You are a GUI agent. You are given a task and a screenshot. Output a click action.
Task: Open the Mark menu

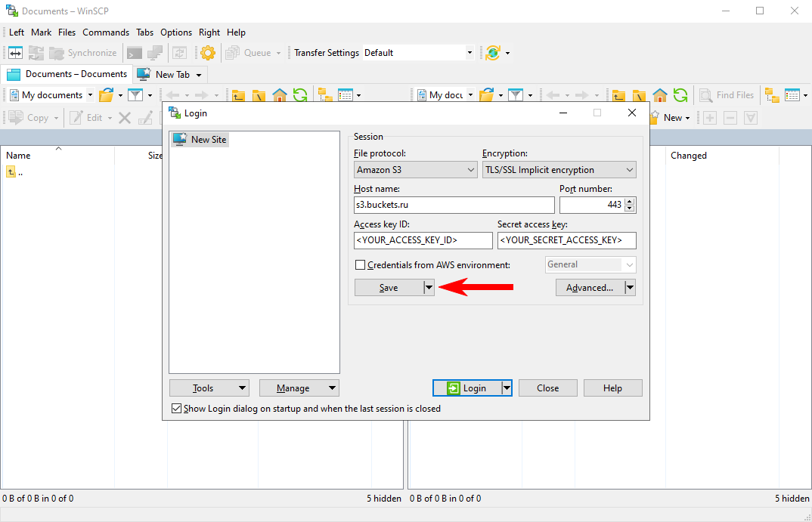point(41,32)
